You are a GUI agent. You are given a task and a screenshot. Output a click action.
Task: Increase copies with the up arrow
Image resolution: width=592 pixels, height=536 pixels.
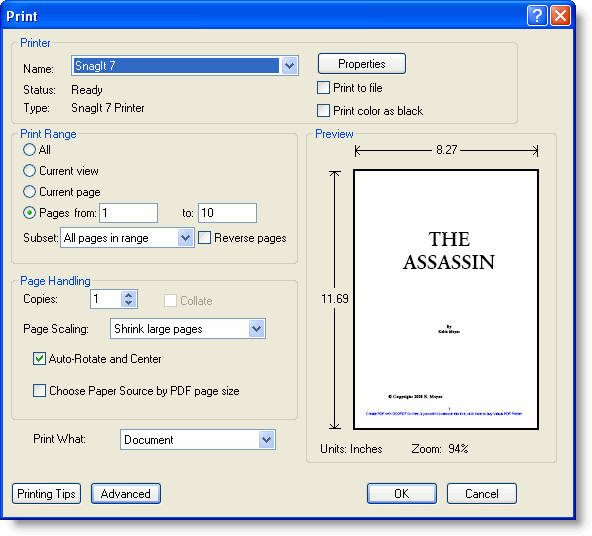128,295
